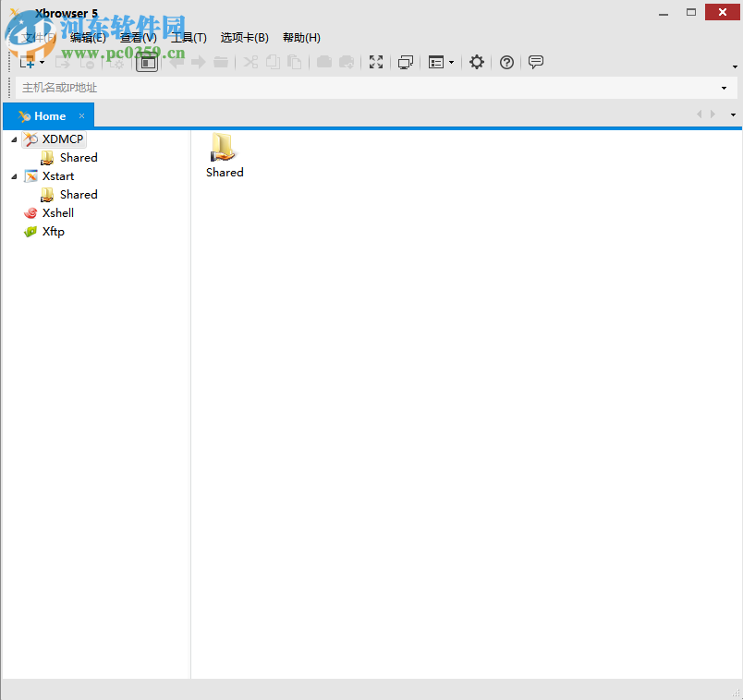Click the Help question mark icon

(x=506, y=62)
